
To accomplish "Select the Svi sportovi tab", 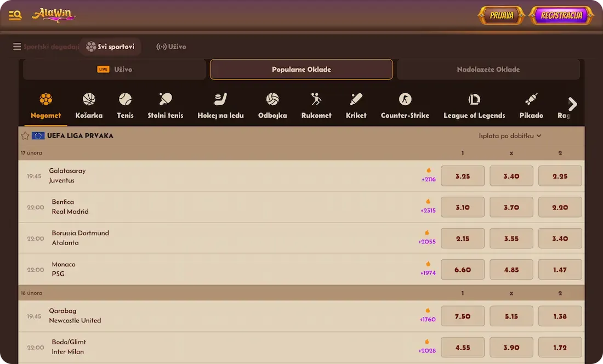I will (x=111, y=47).
